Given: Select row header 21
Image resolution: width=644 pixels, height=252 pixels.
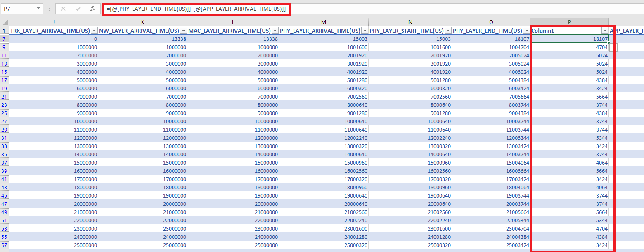Looking at the screenshot, I should [5, 97].
